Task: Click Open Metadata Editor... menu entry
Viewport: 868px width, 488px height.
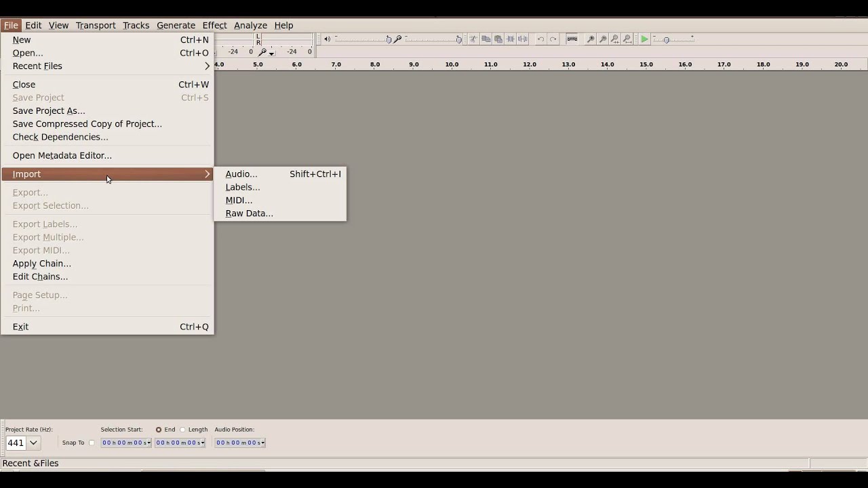Action: coord(107,155)
